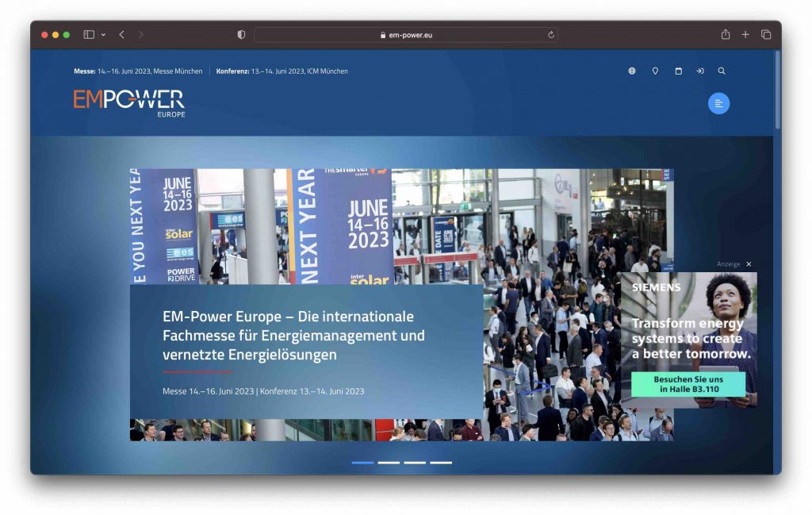Open the tab overview icon
Viewport: 812px width, 515px height.
pyautogui.click(x=766, y=34)
